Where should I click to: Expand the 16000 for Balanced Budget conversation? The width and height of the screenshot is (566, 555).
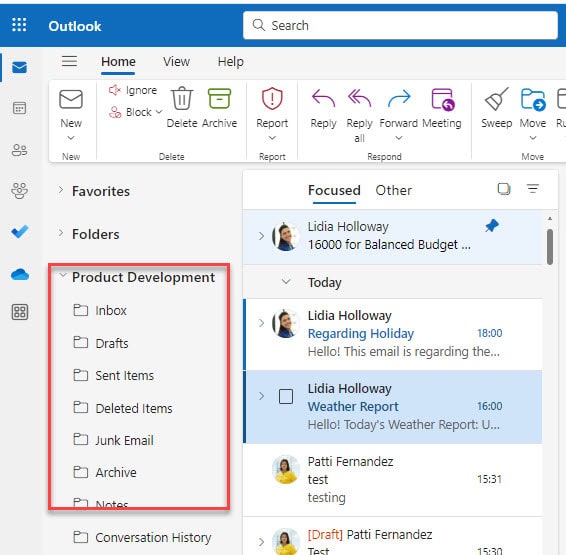click(261, 236)
